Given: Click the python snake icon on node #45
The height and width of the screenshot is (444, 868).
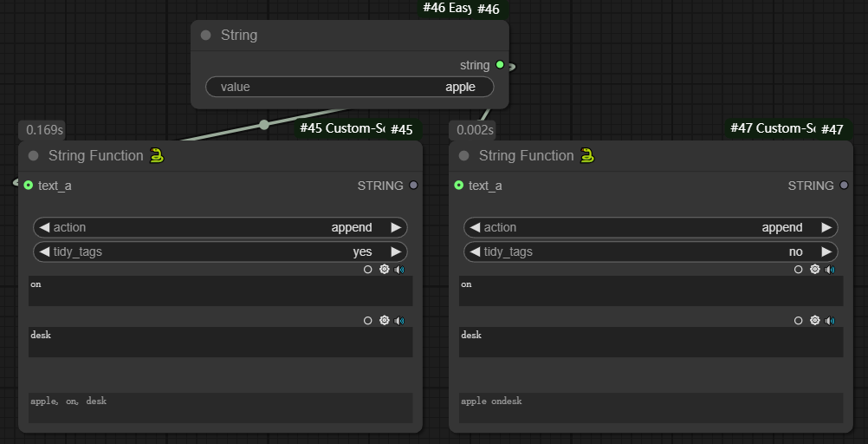Looking at the screenshot, I should click(x=157, y=155).
